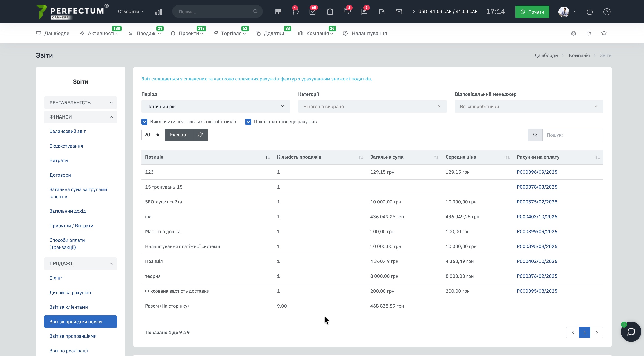This screenshot has height=356, width=644.
Task: Select Балансовий звіт in sidebar
Action: point(68,131)
